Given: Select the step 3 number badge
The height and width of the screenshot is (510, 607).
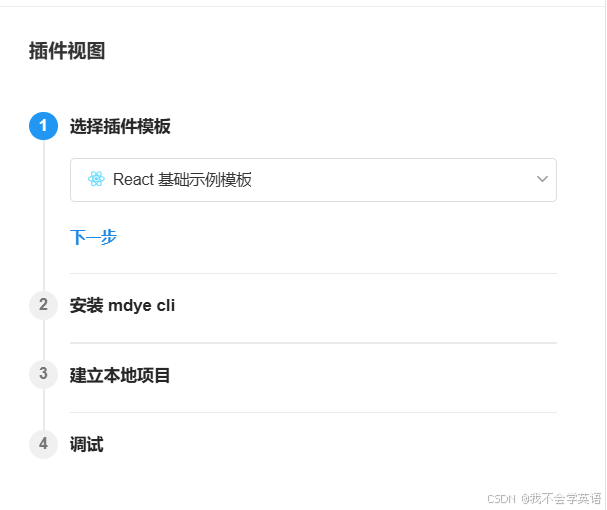Looking at the screenshot, I should click(43, 375).
